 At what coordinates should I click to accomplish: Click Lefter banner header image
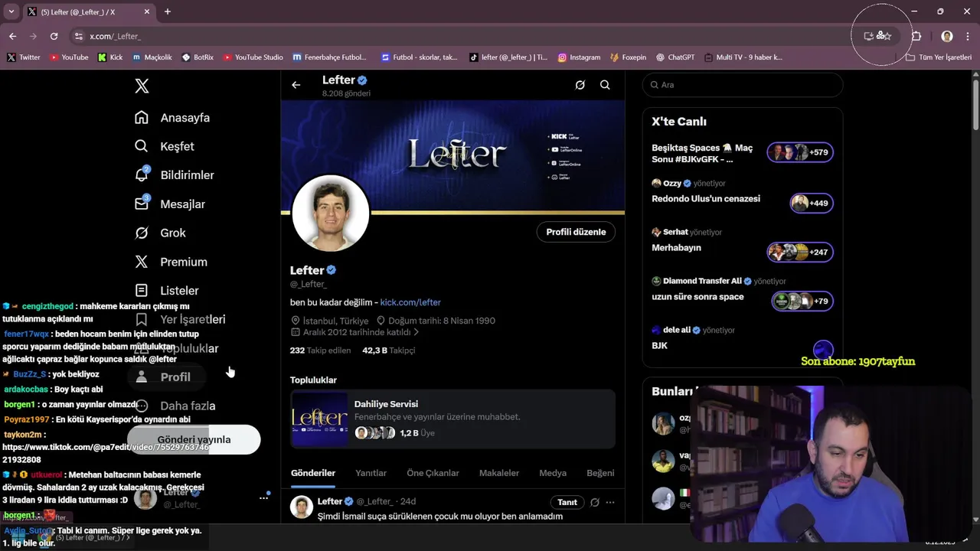tap(452, 156)
